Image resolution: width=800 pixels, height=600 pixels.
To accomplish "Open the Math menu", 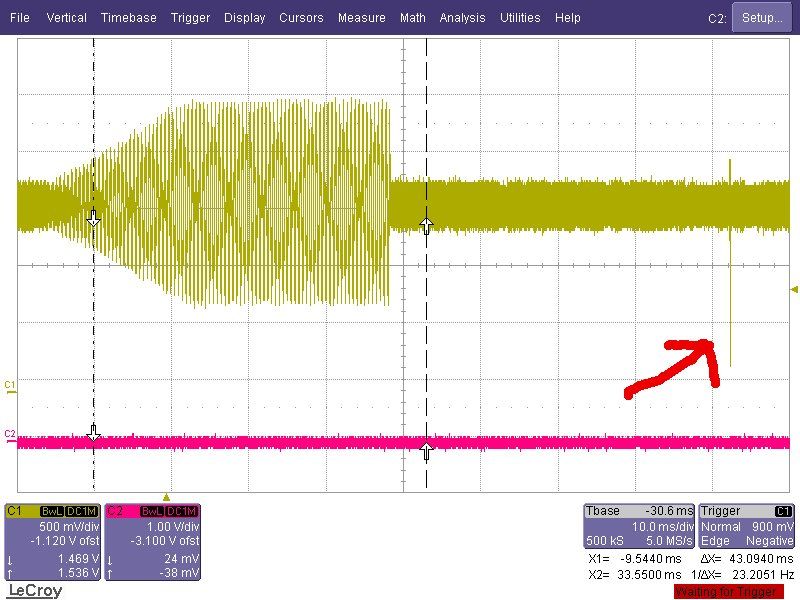I will click(413, 18).
